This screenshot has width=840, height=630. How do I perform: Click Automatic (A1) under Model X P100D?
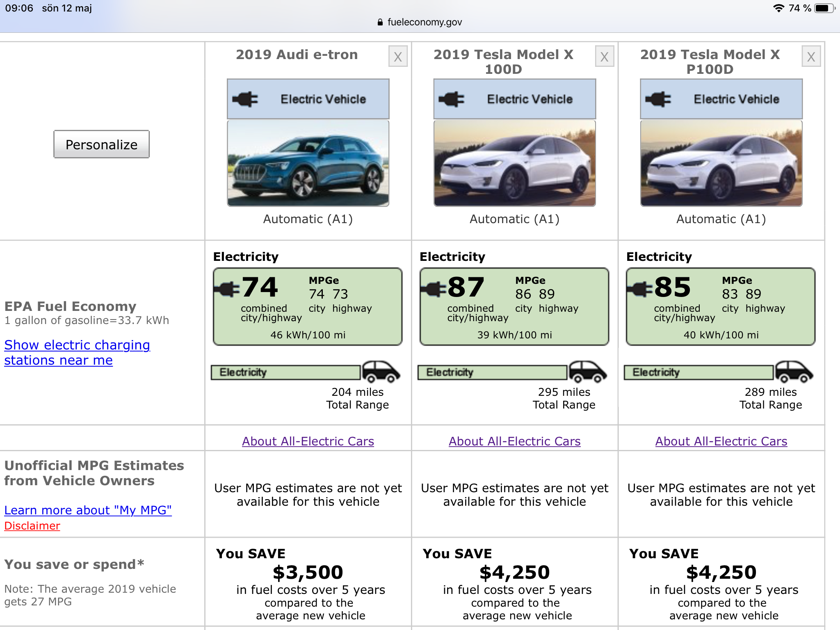721,219
